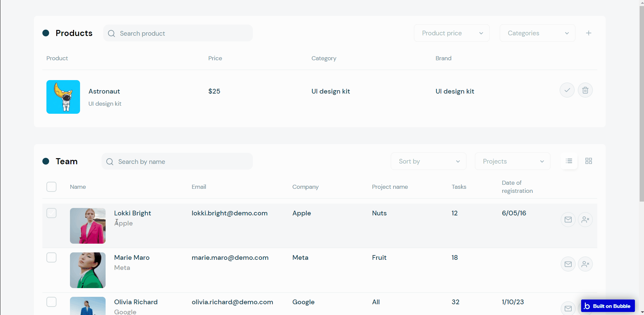
Task: Click the plus icon to add a product
Action: (589, 33)
